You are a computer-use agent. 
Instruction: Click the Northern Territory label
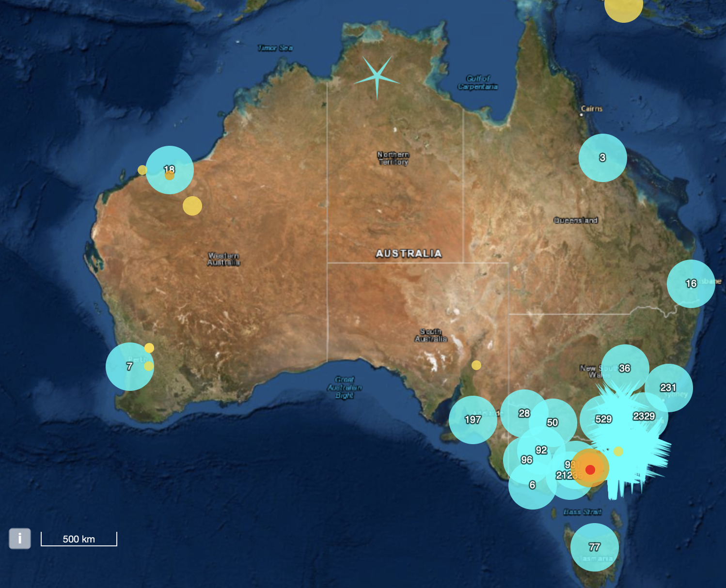coord(393,158)
